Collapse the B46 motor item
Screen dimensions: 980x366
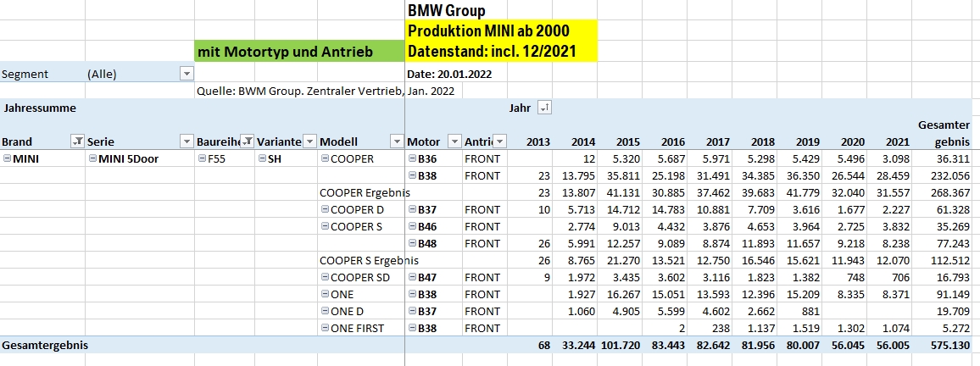(412, 226)
